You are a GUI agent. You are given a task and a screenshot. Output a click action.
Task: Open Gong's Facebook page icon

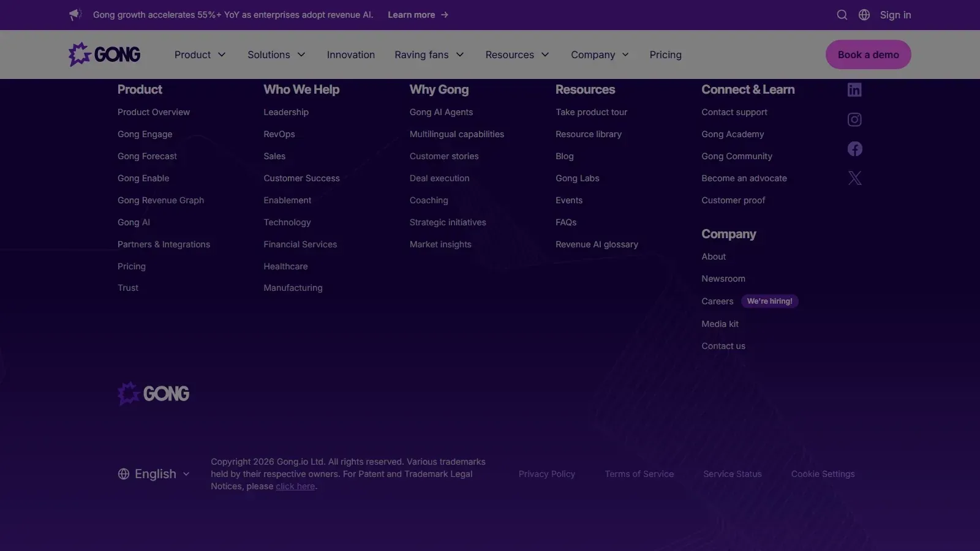click(x=854, y=149)
